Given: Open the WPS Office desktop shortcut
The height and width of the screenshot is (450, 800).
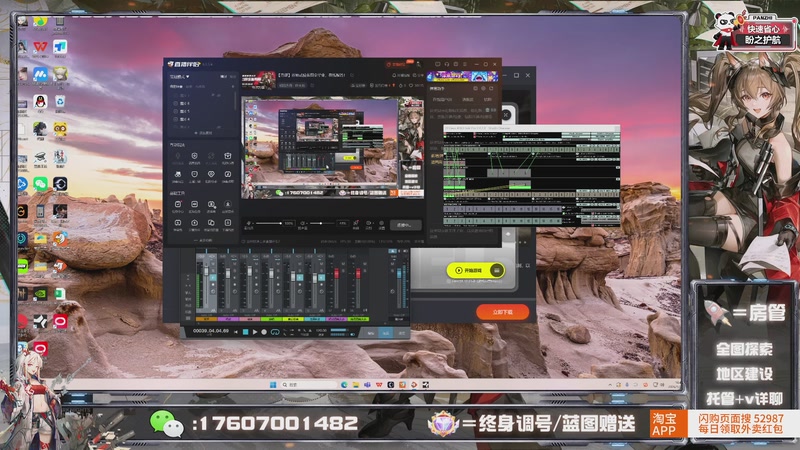Looking at the screenshot, I should click(40, 47).
